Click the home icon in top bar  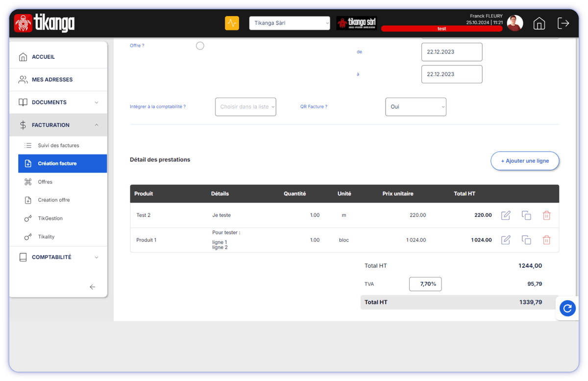539,23
